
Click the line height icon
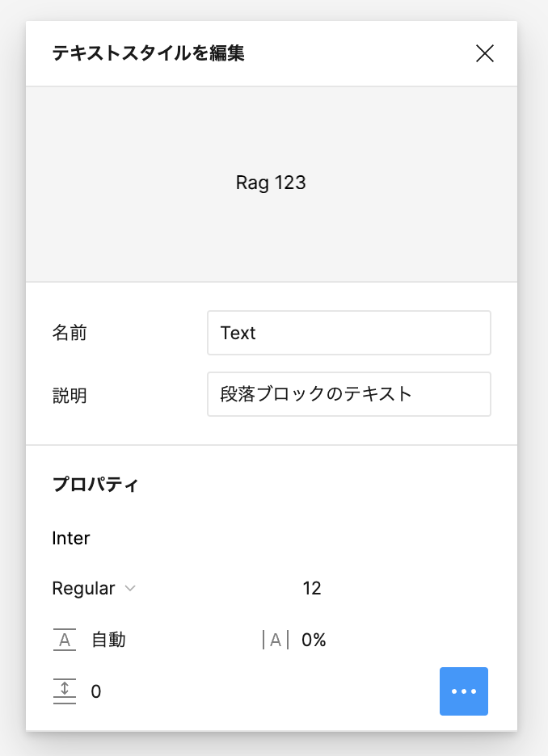tap(64, 640)
